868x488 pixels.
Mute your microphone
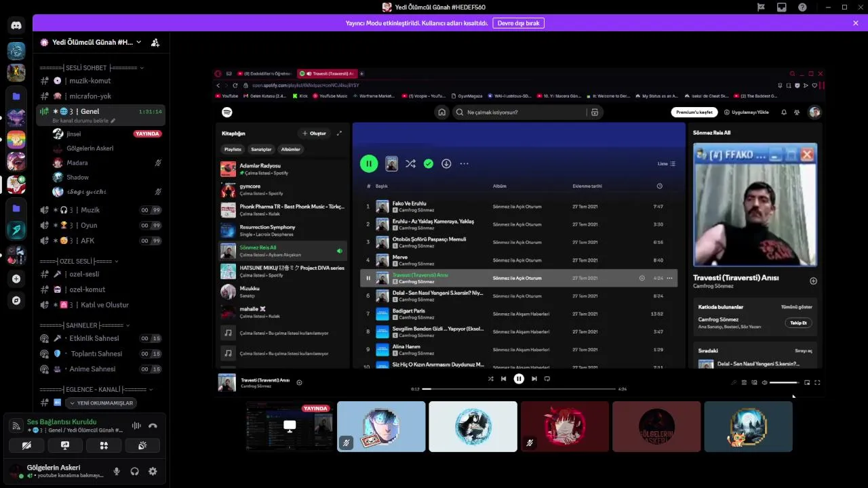[x=117, y=471]
